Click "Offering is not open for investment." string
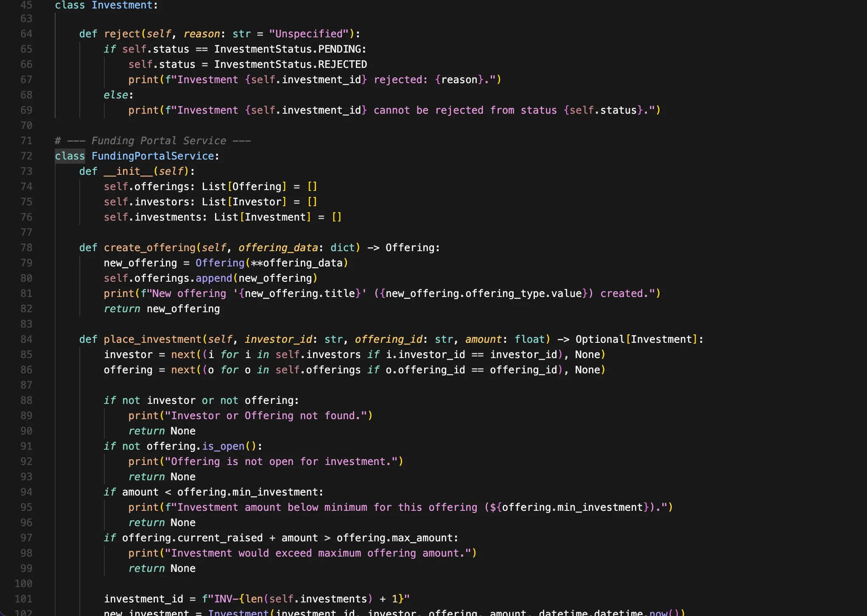Viewport: 867px width, 616px height. pos(281,462)
